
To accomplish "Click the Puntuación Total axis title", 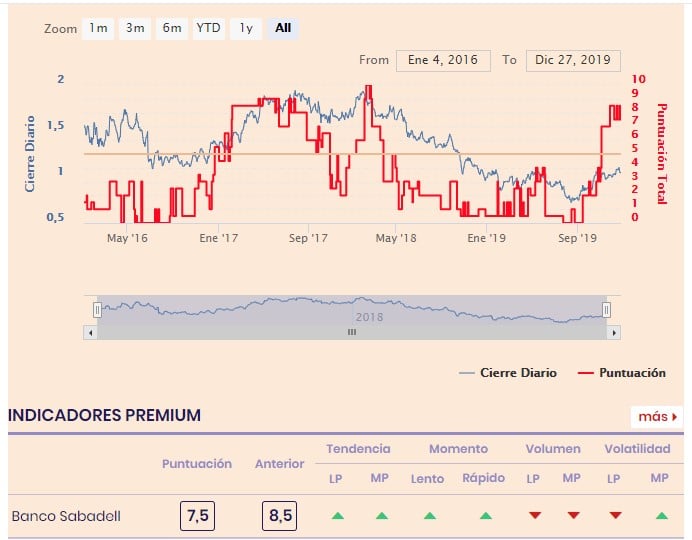I will [662, 154].
